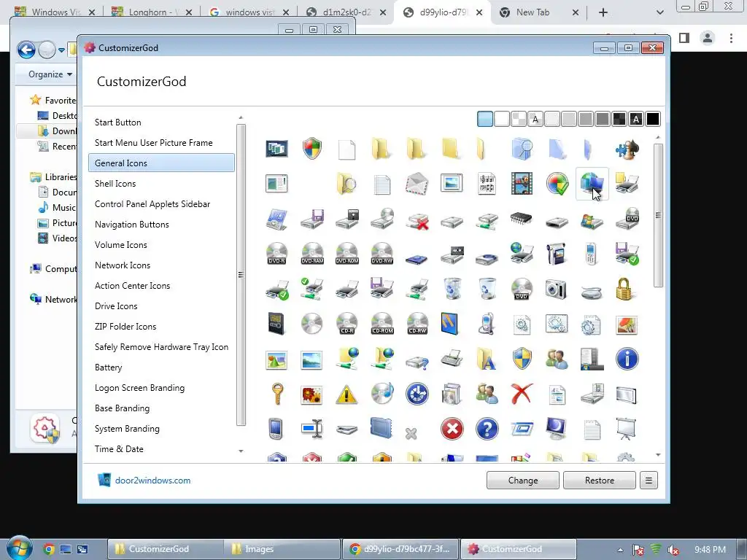Open the Chrome profile avatar icon
The image size is (747, 560).
(x=708, y=38)
